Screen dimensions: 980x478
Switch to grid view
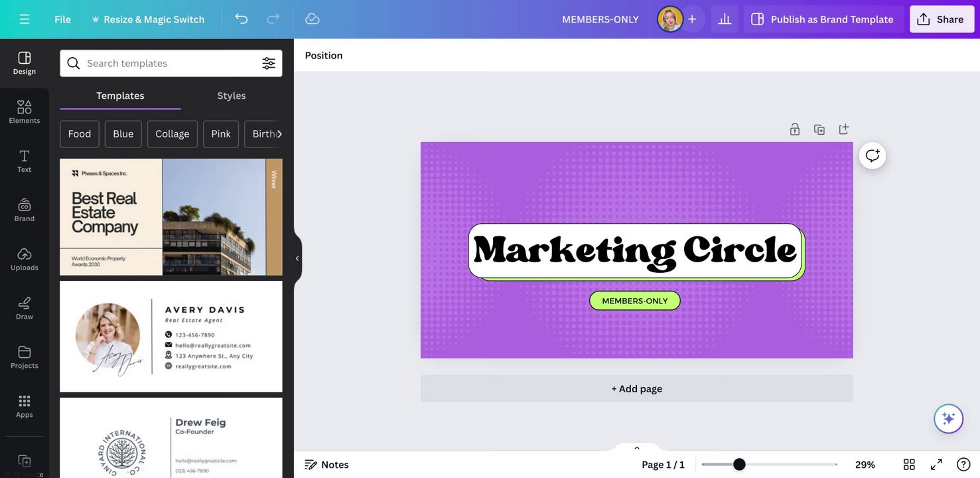[x=909, y=465]
